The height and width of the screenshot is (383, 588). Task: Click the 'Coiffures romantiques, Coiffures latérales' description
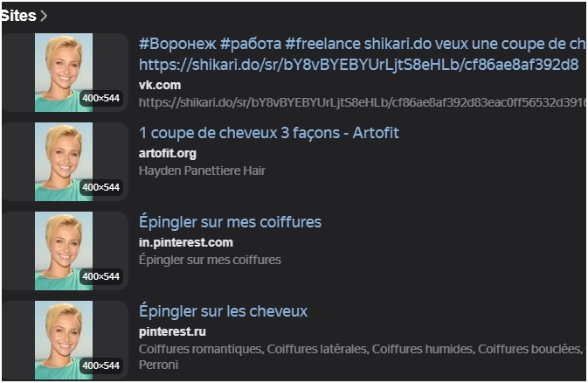[x=360, y=349]
